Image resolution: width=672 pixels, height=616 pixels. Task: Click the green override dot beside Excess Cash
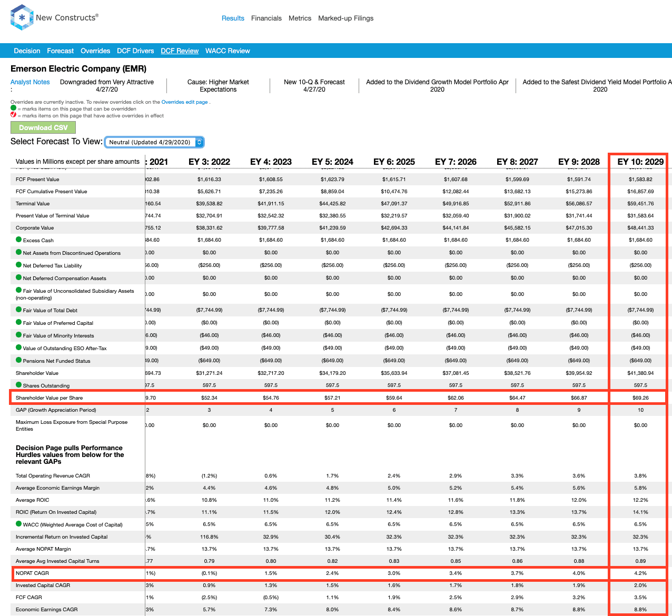(19, 240)
